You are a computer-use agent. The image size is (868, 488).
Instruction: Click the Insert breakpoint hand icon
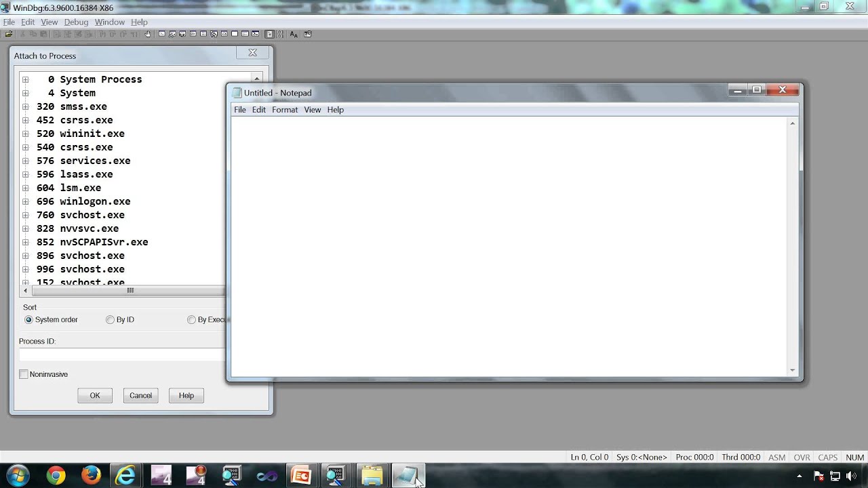pos(148,34)
